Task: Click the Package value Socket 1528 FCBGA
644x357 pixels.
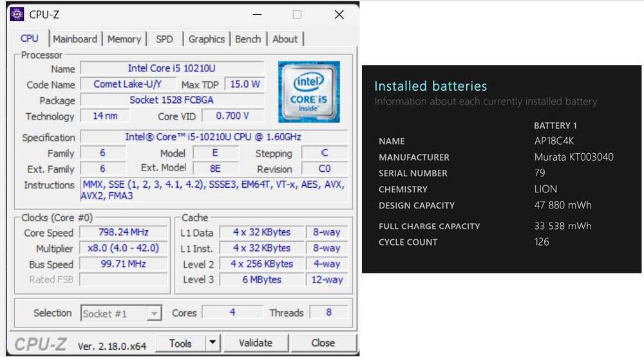Action: [172, 100]
